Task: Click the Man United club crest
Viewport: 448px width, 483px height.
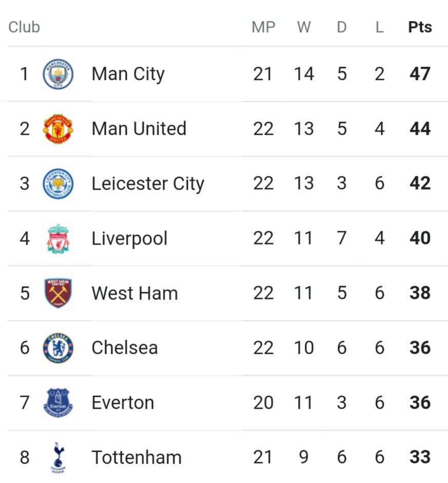Action: click(x=58, y=129)
